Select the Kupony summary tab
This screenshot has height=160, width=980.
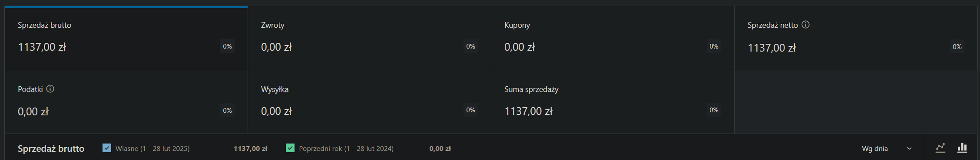point(612,38)
